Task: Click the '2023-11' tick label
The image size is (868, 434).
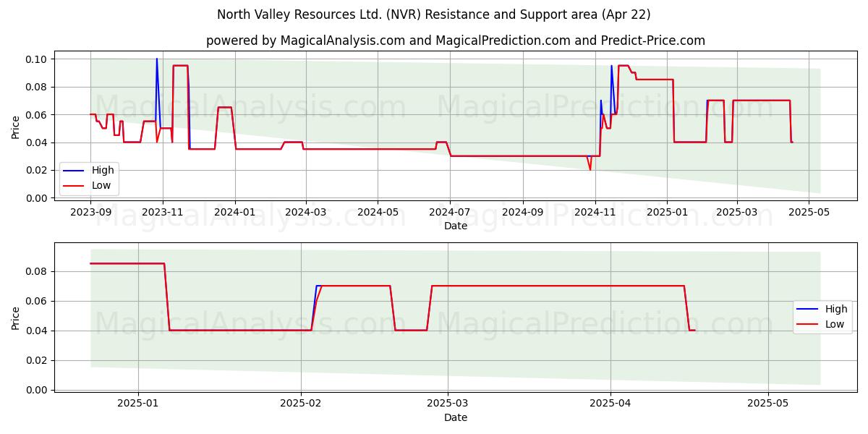Action: pos(162,212)
